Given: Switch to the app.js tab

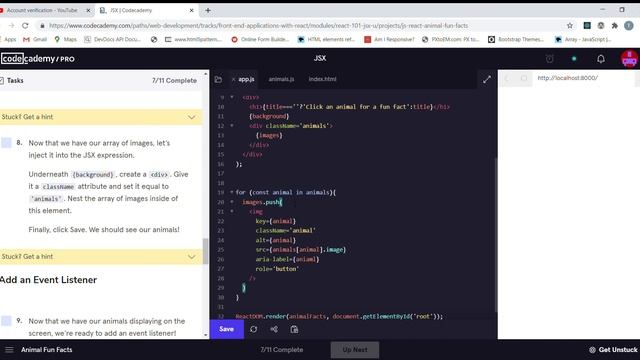Looking at the screenshot, I should pyautogui.click(x=246, y=79).
